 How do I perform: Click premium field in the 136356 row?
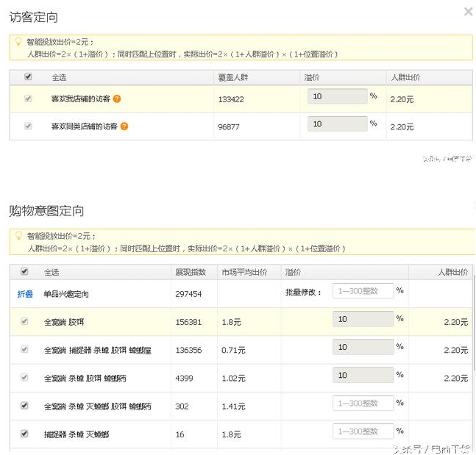363,347
